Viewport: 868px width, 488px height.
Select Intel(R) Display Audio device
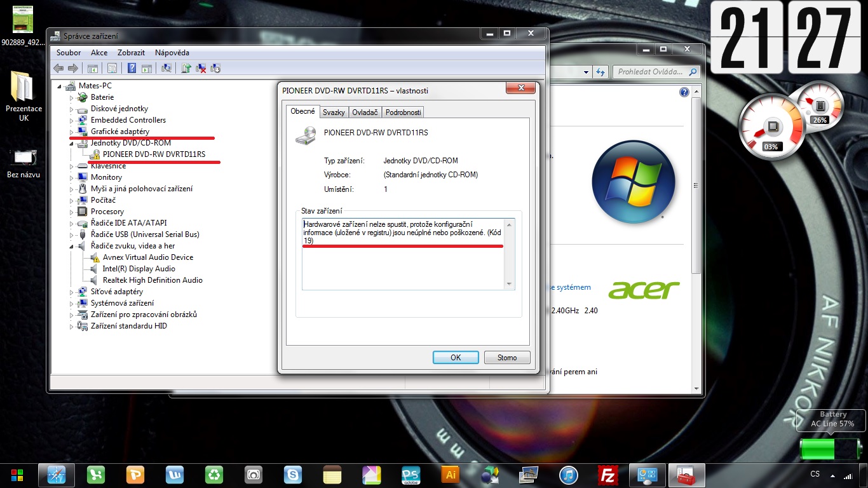click(x=139, y=269)
